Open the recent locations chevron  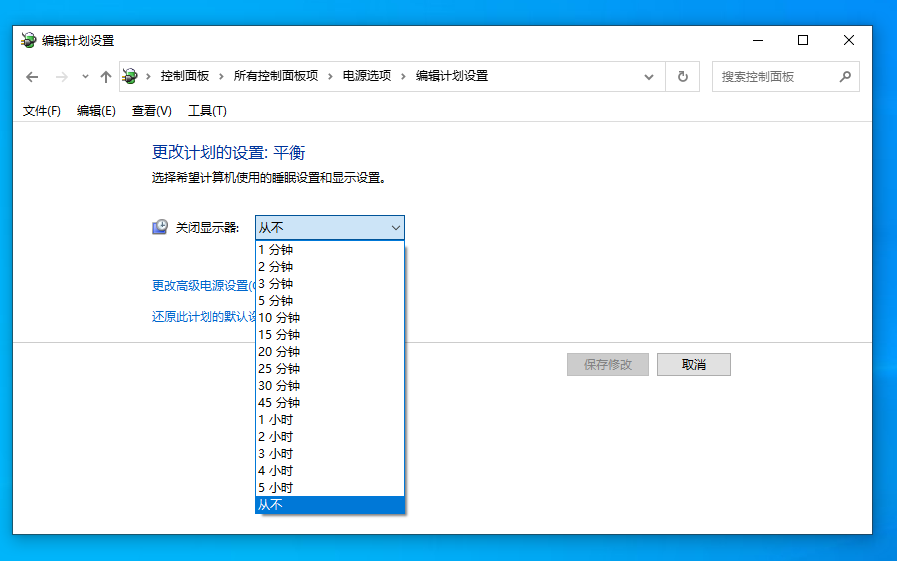(85, 77)
